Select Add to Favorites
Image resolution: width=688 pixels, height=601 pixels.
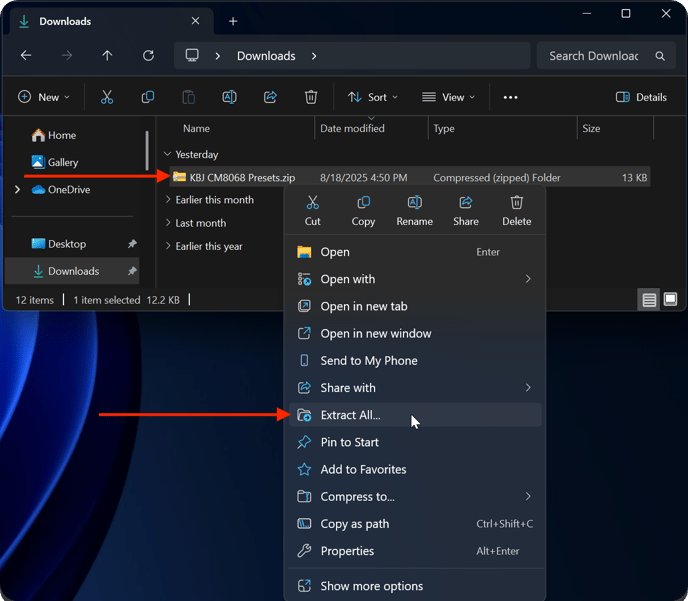click(x=415, y=469)
